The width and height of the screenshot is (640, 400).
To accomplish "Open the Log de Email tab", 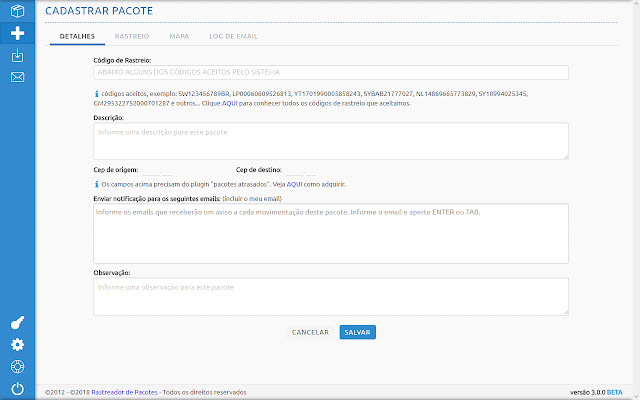I will pos(233,36).
